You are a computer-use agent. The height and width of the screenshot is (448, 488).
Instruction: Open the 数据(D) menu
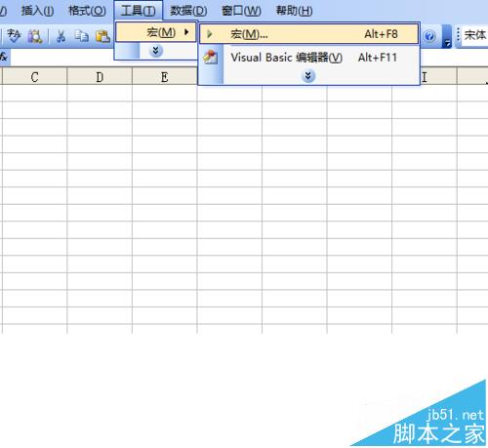[x=188, y=11]
